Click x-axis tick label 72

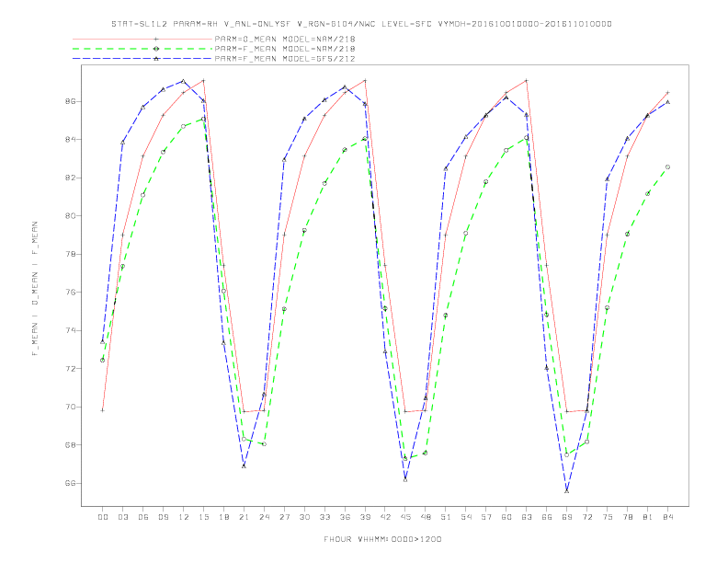tap(587, 517)
